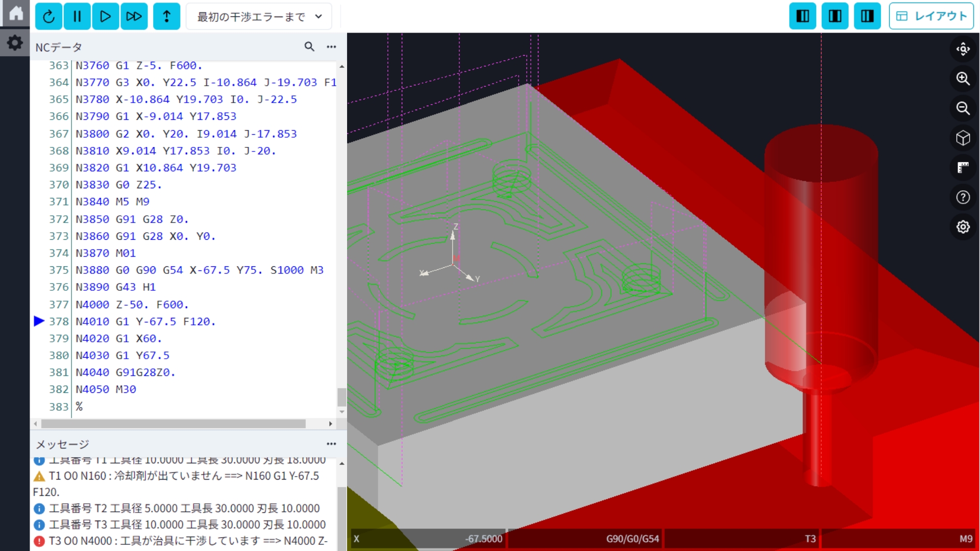Toggle the first split-view layout
Image resolution: width=980 pixels, height=551 pixels.
(802, 16)
